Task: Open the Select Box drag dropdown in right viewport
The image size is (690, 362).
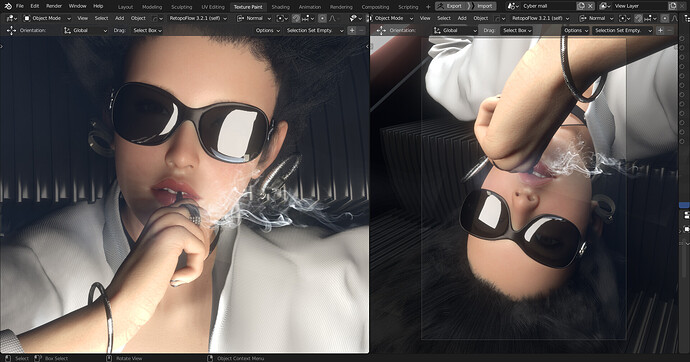Action: [517, 30]
